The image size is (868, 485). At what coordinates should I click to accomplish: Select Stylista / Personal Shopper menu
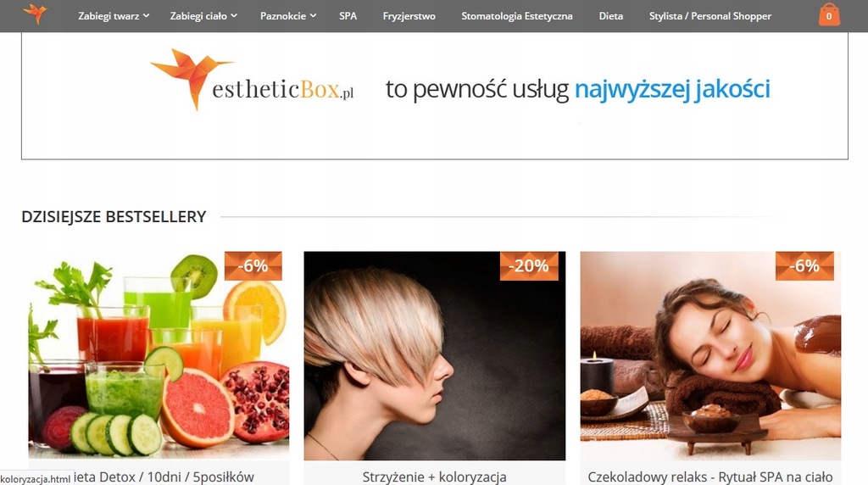[710, 16]
